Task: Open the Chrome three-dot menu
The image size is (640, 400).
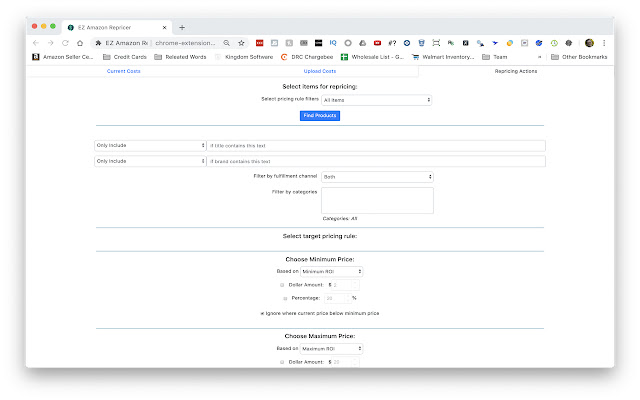Action: pos(604,43)
